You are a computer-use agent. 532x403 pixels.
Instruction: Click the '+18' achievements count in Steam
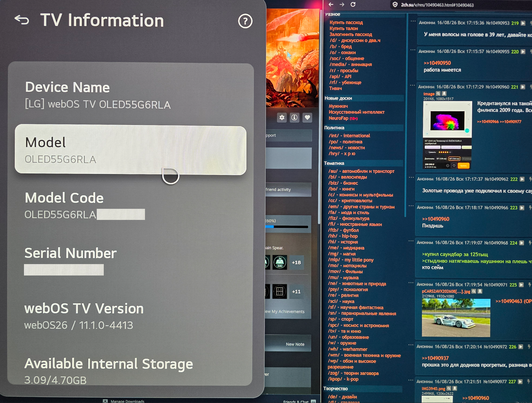(x=296, y=263)
